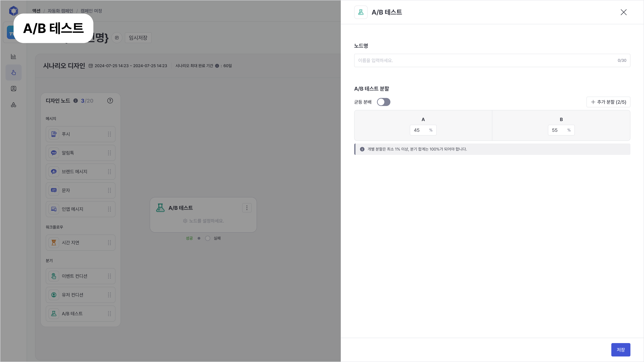Viewport: 644px width, 362px height.
Task: Click the memo icon beside 임시저장
Action: 116,38
